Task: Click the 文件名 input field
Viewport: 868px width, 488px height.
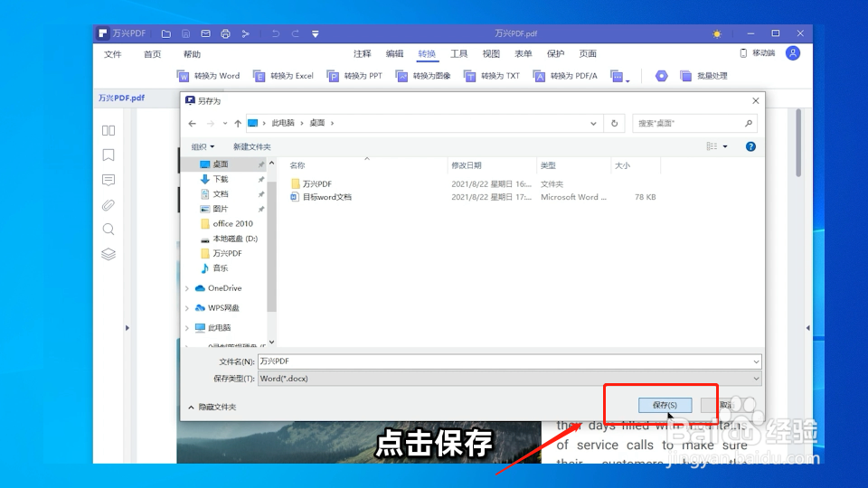Action: point(509,361)
